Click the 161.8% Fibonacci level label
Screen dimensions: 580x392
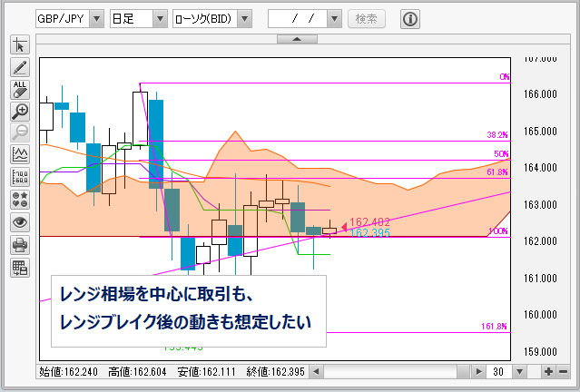[494, 326]
